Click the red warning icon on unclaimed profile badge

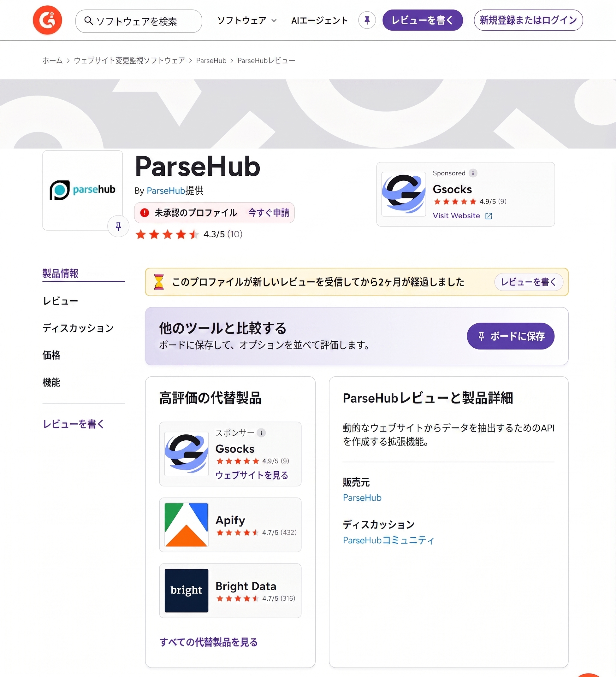pos(145,213)
